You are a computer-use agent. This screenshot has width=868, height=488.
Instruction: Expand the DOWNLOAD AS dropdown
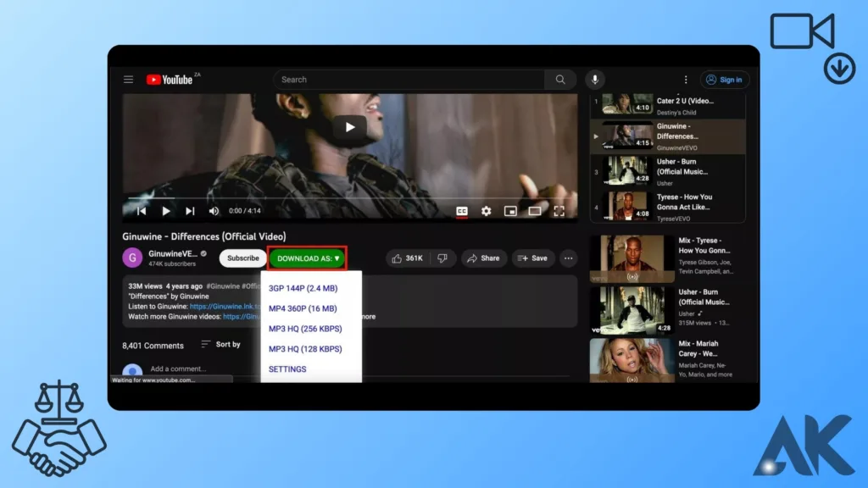pyautogui.click(x=308, y=258)
